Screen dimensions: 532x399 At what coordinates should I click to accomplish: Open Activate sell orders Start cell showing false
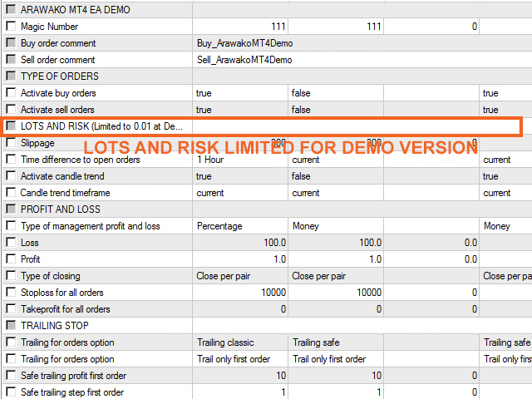336,110
